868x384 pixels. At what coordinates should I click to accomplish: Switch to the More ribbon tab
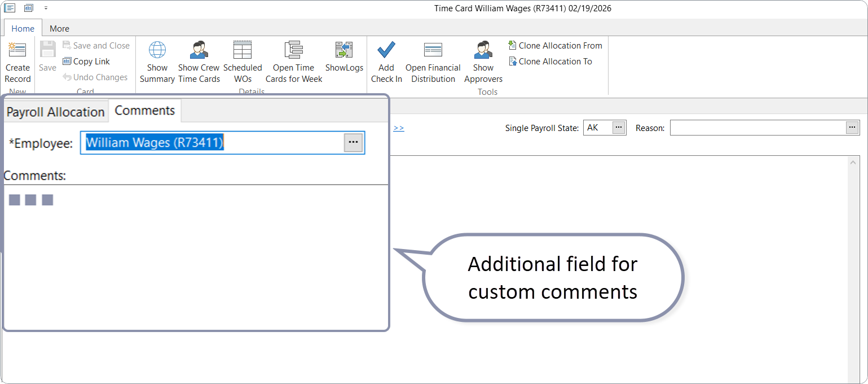(x=59, y=28)
